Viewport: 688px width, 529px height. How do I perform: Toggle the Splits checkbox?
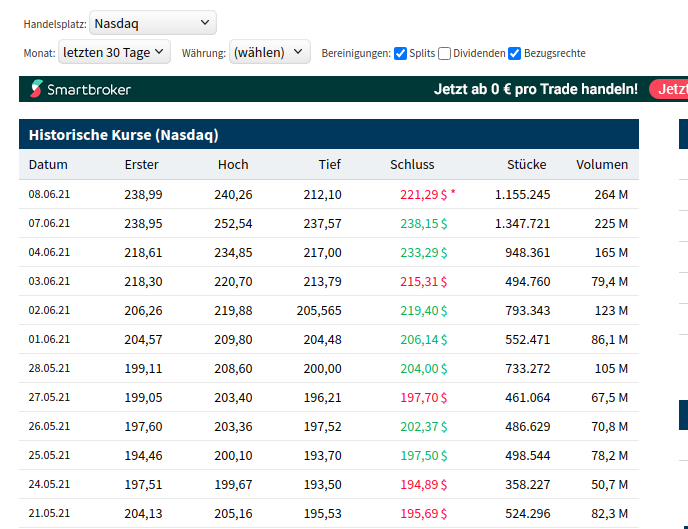(400, 53)
